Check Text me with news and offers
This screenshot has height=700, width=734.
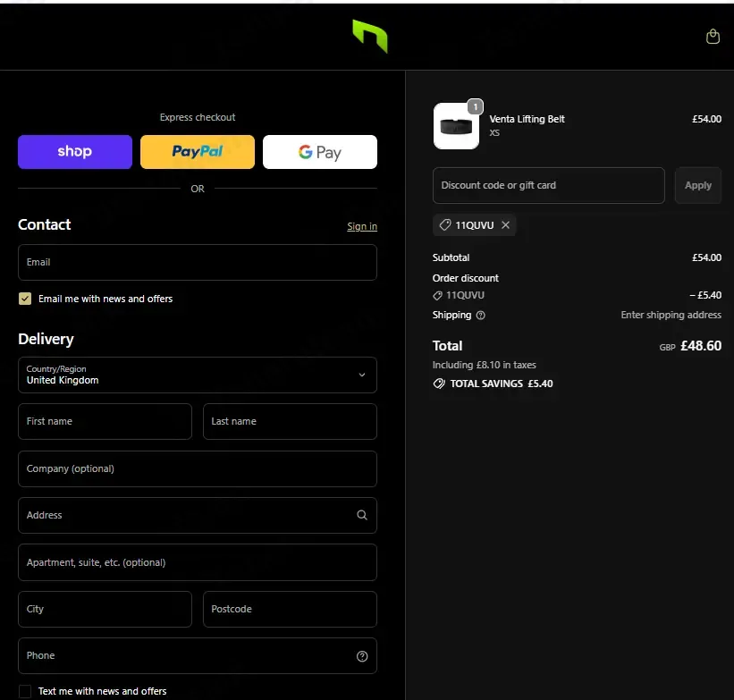click(x=25, y=691)
